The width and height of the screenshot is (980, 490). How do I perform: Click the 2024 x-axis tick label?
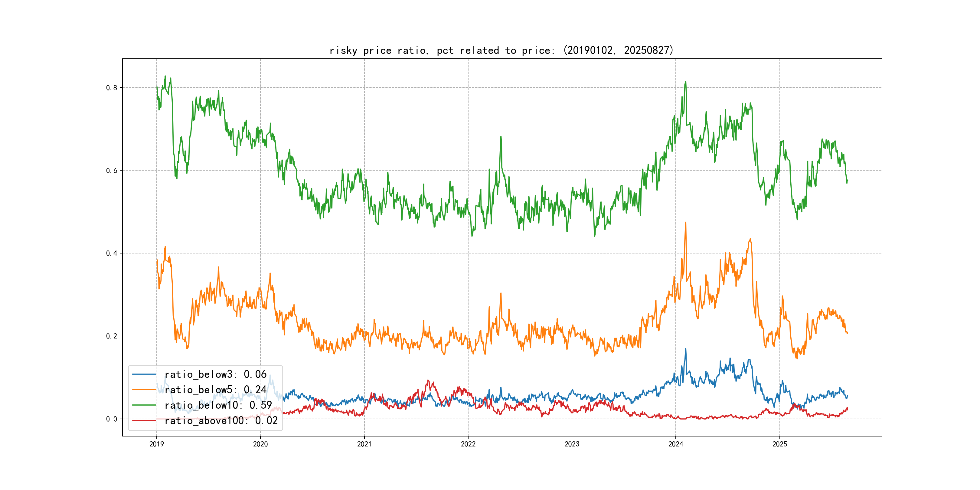(x=676, y=444)
